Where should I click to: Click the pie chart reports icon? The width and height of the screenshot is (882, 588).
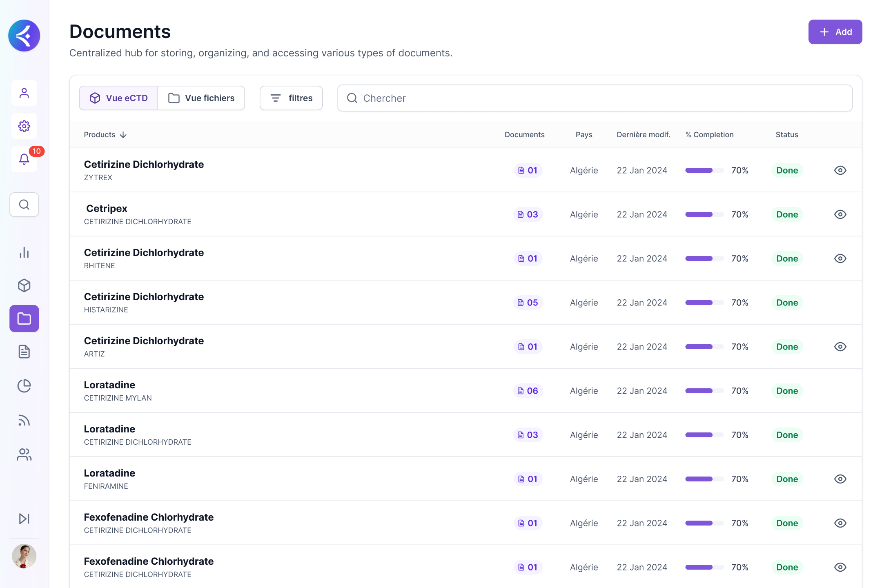pyautogui.click(x=24, y=386)
